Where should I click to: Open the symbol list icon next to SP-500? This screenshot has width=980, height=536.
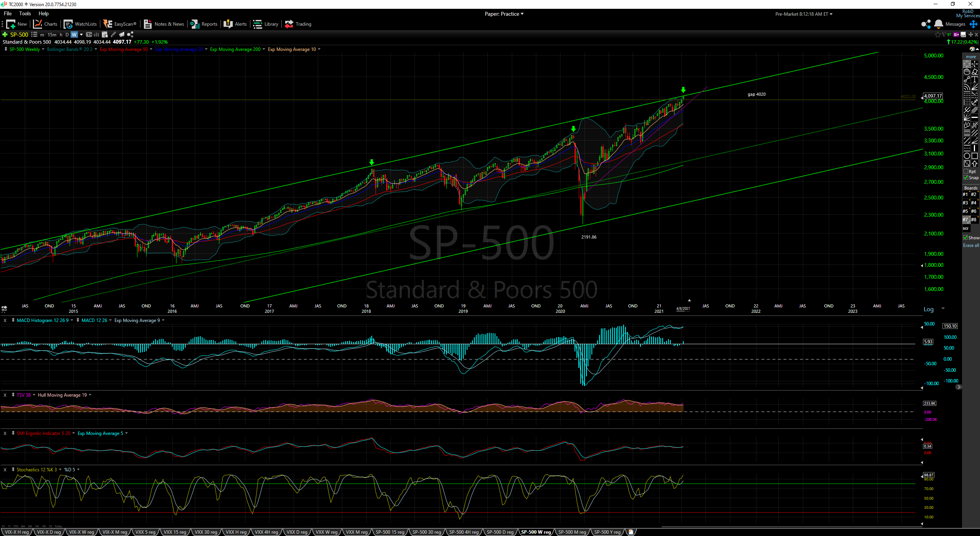34,34
